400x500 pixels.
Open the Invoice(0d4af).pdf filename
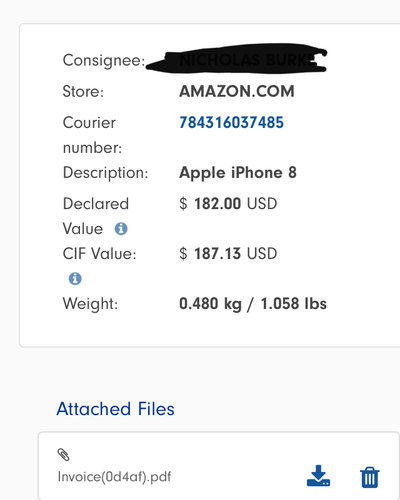click(x=114, y=477)
